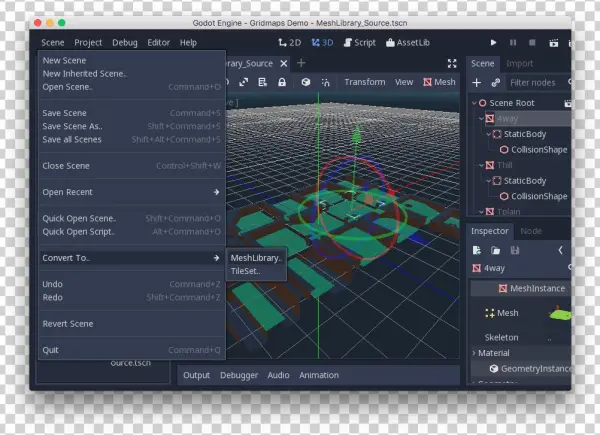Convert scene to MeshLibrary
600x435 pixels.
pyautogui.click(x=256, y=258)
